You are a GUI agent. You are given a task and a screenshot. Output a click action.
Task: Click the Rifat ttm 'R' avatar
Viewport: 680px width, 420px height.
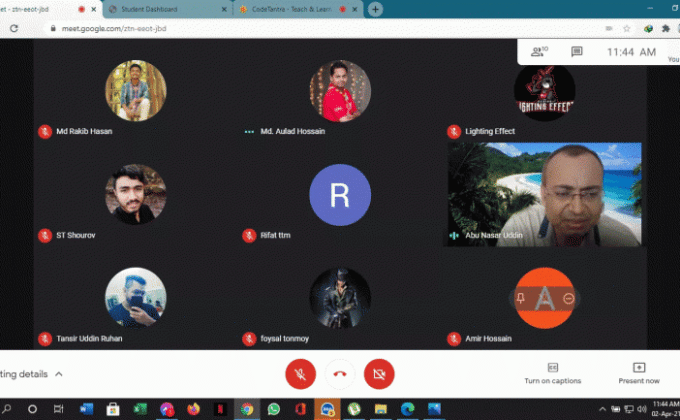(340, 195)
